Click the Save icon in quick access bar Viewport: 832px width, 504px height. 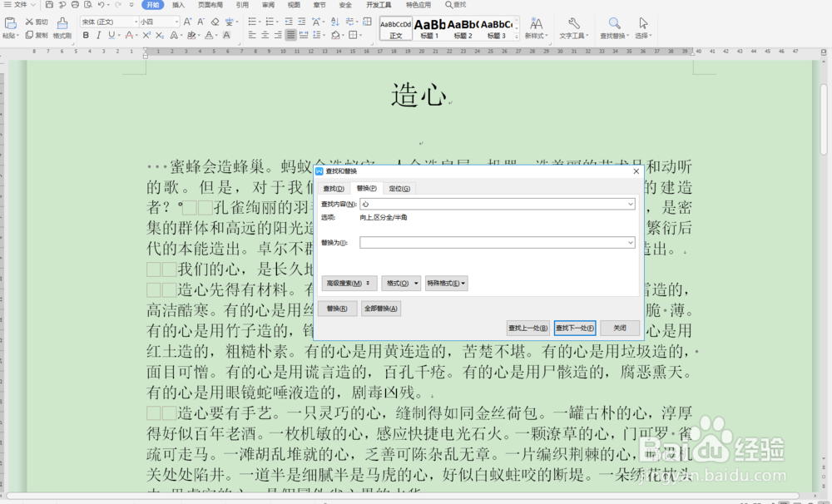coord(49,5)
